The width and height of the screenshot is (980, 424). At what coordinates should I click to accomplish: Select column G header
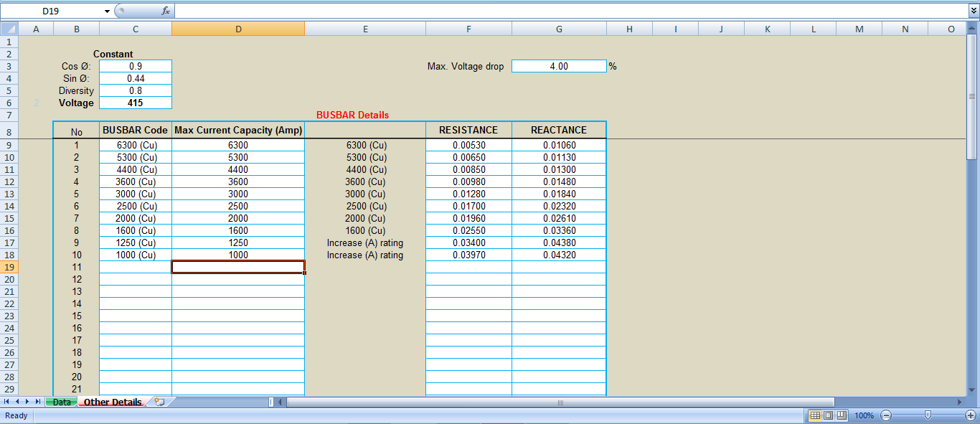click(559, 29)
